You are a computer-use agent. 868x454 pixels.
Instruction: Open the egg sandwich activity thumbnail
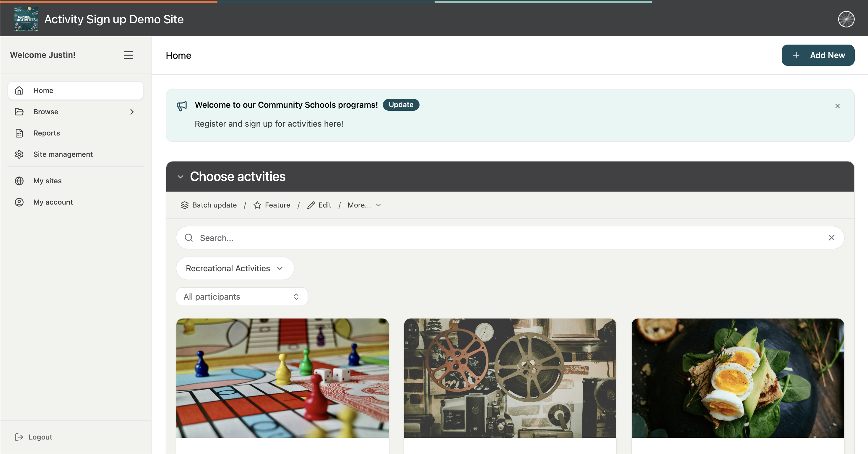point(738,378)
